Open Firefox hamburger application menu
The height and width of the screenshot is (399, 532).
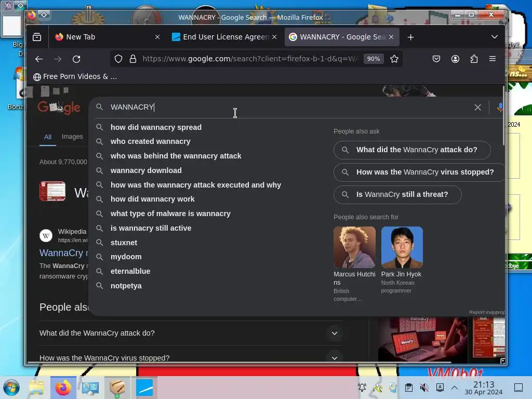click(493, 59)
